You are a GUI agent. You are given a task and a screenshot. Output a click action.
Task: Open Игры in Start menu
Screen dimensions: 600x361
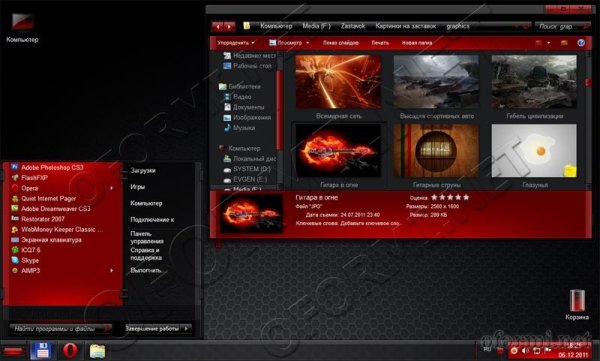[x=137, y=187]
